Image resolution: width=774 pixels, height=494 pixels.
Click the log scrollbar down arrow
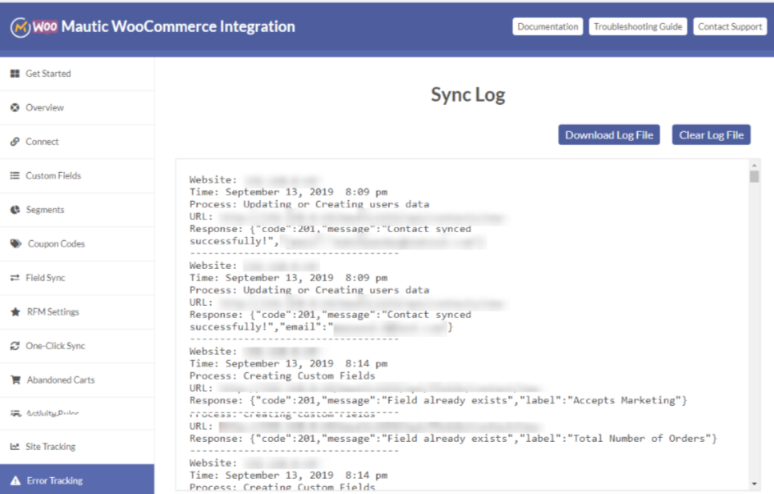click(x=754, y=484)
